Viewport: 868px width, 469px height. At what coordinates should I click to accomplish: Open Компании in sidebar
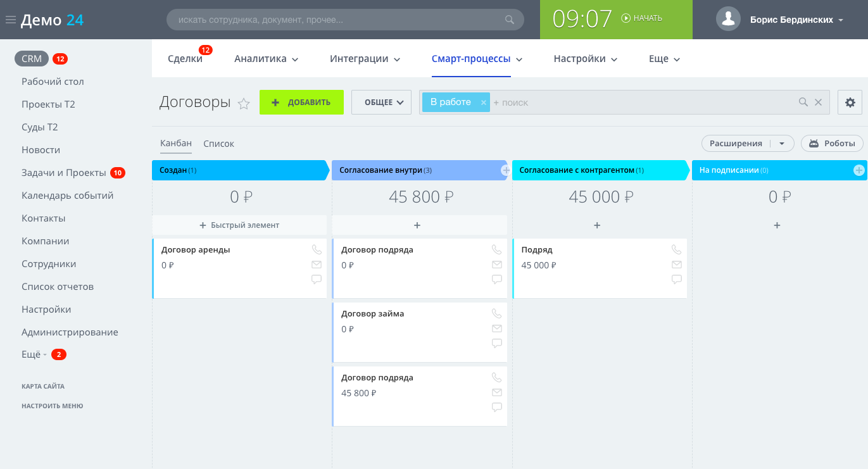click(46, 241)
